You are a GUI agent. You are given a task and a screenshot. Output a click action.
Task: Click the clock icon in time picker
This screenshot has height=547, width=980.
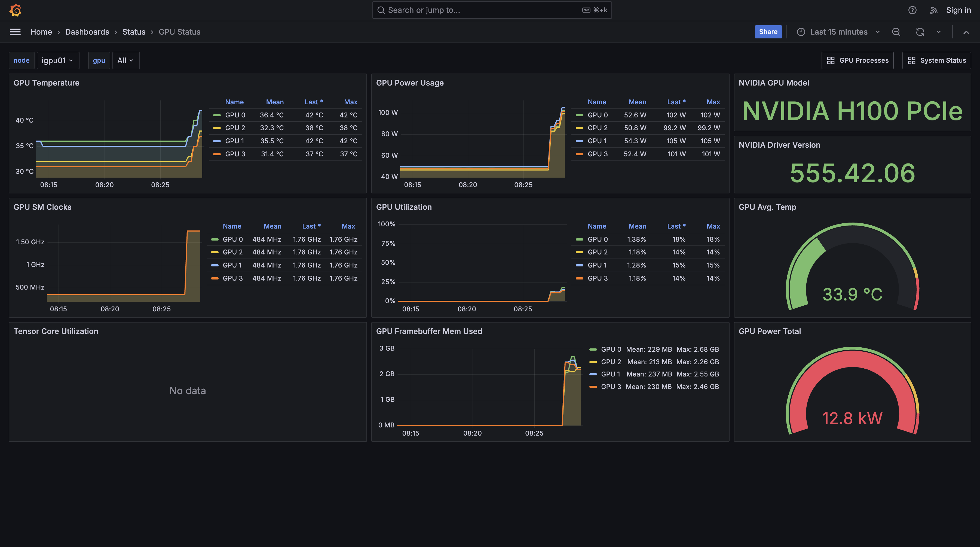point(801,32)
